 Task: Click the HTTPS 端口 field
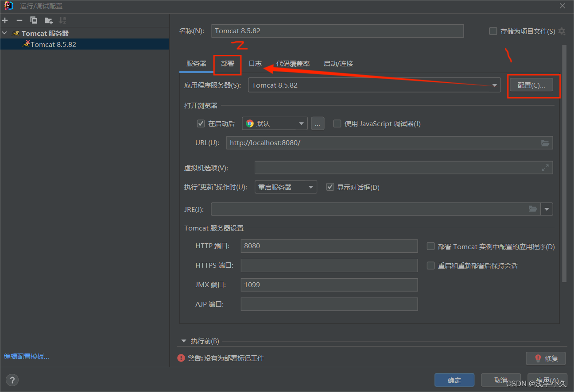329,265
